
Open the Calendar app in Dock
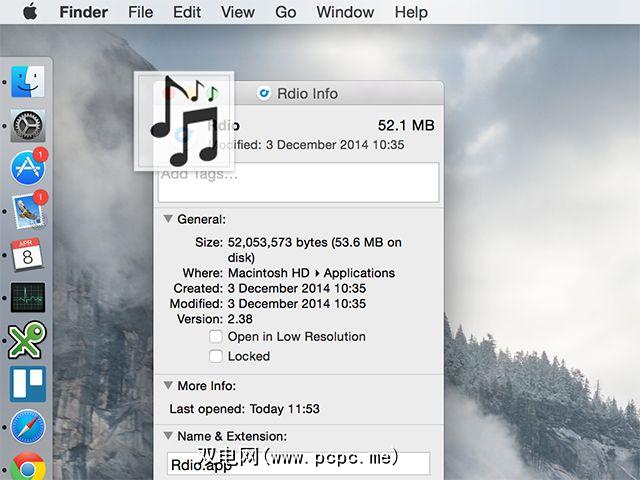pyautogui.click(x=27, y=253)
